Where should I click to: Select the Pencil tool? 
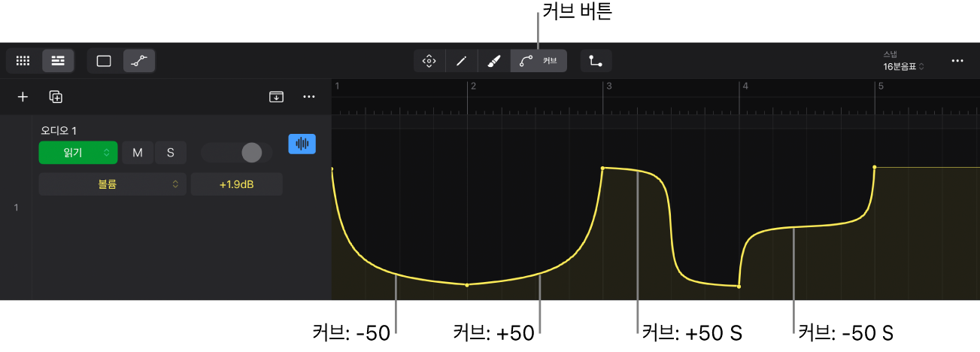coord(462,61)
